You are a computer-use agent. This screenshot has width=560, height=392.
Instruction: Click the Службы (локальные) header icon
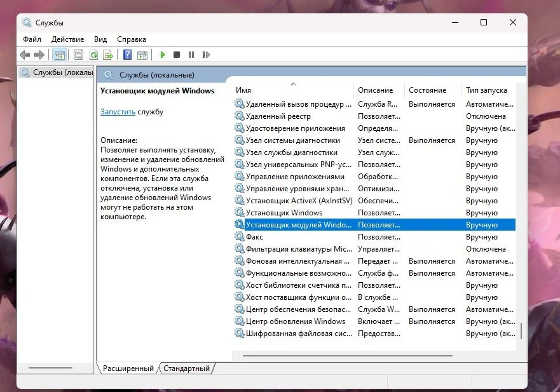[x=109, y=75]
